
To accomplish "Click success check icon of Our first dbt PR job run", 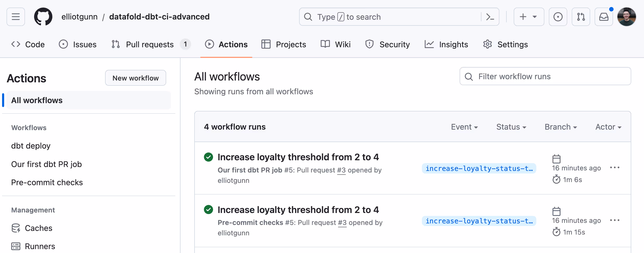I will click(x=208, y=157).
